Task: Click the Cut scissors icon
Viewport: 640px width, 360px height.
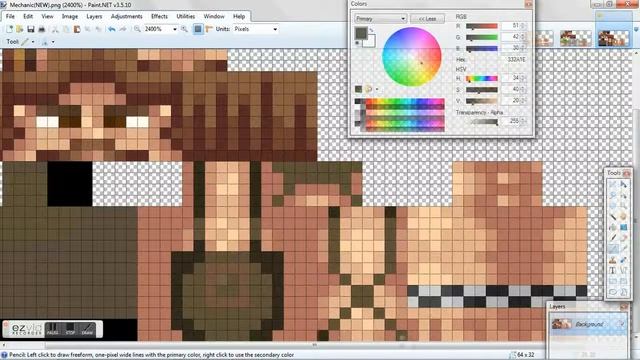Action: click(x=55, y=29)
